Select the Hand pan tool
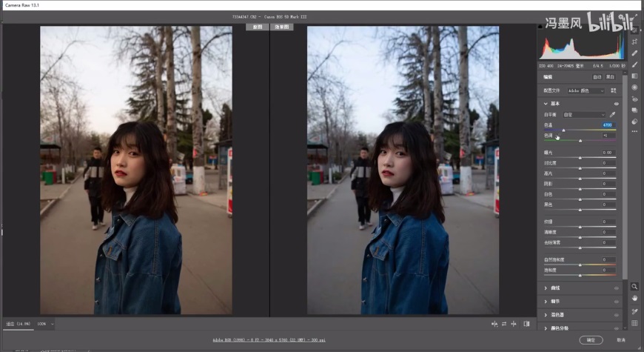This screenshot has width=644, height=352. pos(634,298)
